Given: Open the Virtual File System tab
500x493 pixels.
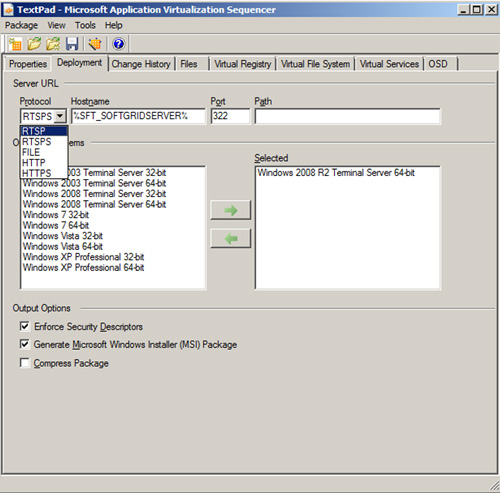Looking at the screenshot, I should point(315,64).
